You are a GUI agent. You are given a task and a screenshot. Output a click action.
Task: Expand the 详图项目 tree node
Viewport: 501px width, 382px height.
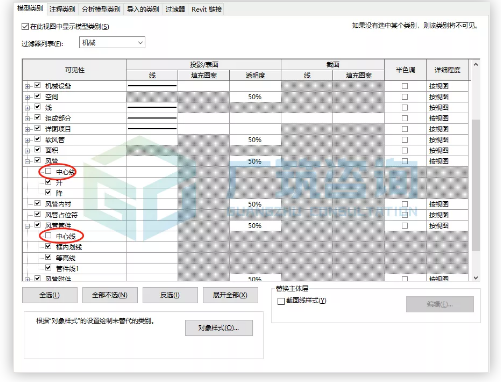click(x=27, y=129)
